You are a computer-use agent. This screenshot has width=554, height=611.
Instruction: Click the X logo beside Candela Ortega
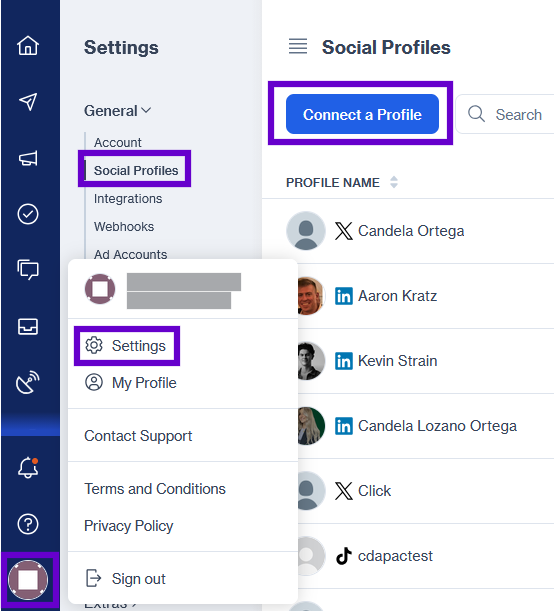[344, 231]
